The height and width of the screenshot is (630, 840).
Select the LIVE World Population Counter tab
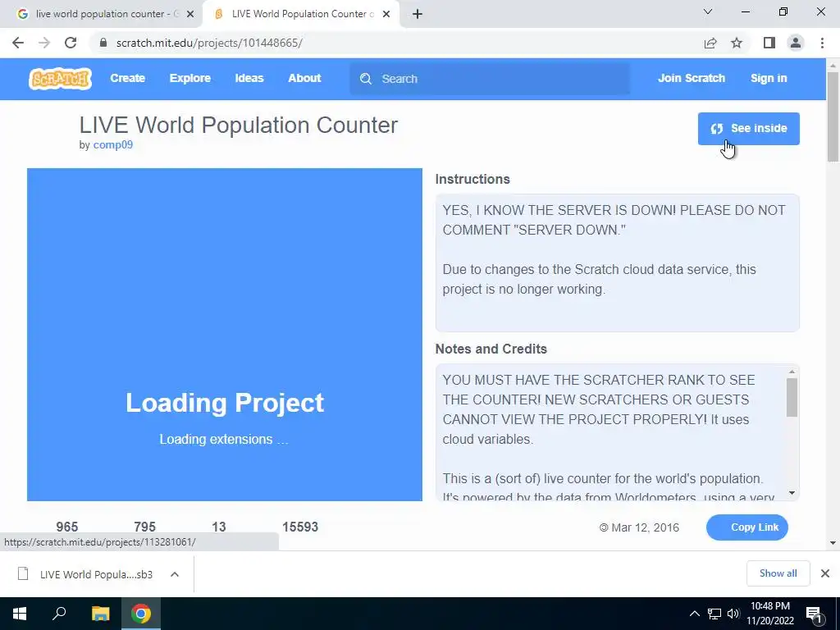(x=300, y=14)
